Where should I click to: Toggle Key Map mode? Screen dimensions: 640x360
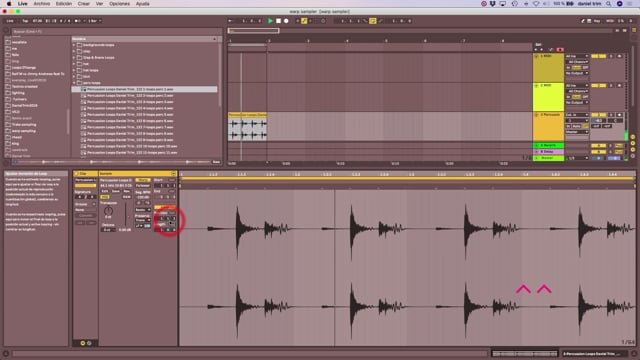point(597,21)
